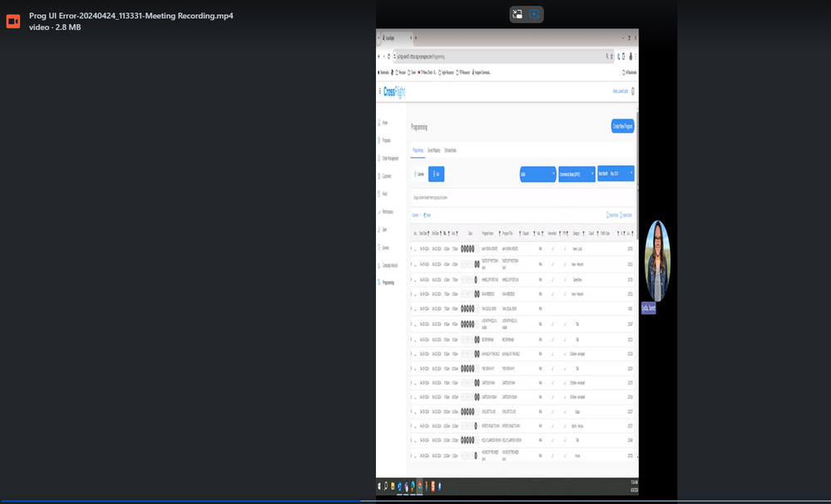Viewport: 831px width, 504px height.
Task: Click the recorded page's vertical scrollbar
Action: coord(637,175)
